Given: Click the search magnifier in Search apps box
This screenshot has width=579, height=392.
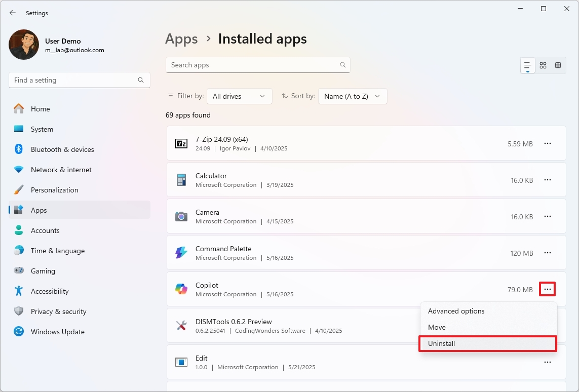Looking at the screenshot, I should click(342, 65).
